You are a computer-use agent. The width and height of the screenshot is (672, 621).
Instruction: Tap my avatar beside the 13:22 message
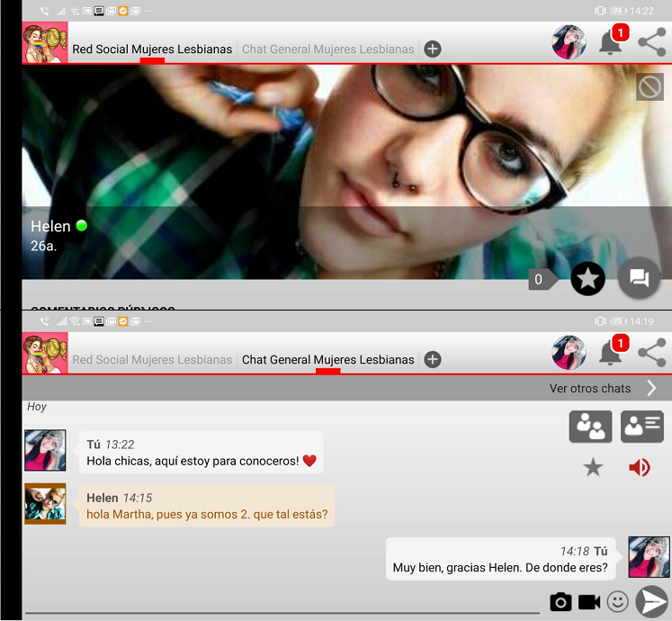tap(45, 450)
